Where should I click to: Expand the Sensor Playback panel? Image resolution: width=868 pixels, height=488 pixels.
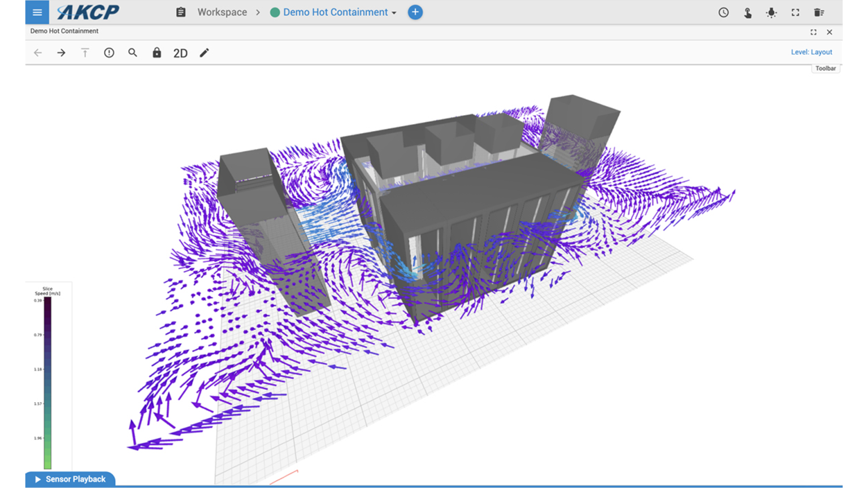(70, 479)
